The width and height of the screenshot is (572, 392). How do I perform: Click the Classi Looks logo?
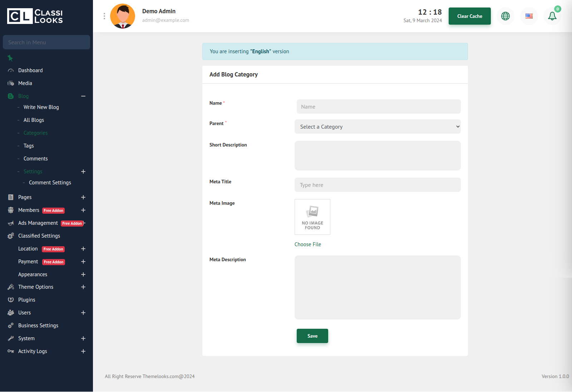(x=35, y=16)
